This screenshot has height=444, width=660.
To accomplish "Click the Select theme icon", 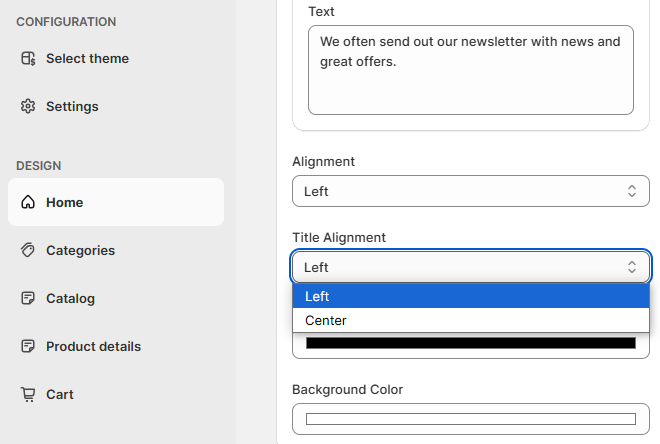I will point(28,58).
